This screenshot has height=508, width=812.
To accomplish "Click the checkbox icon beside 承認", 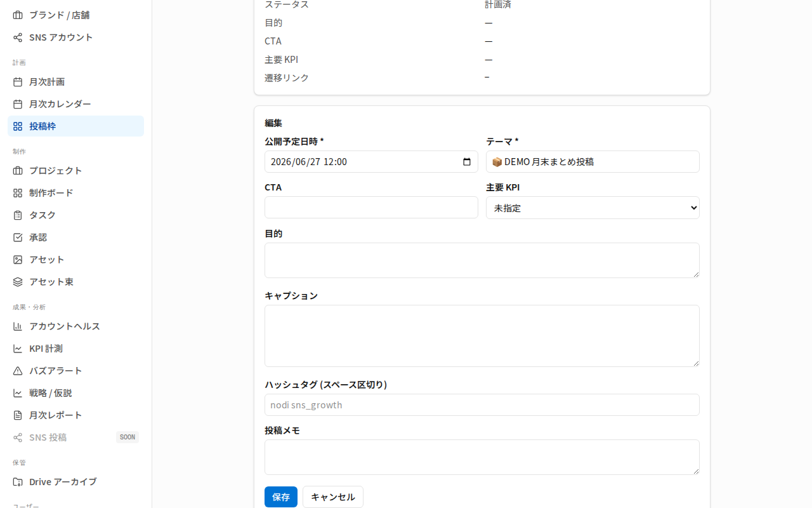I will pos(18,237).
